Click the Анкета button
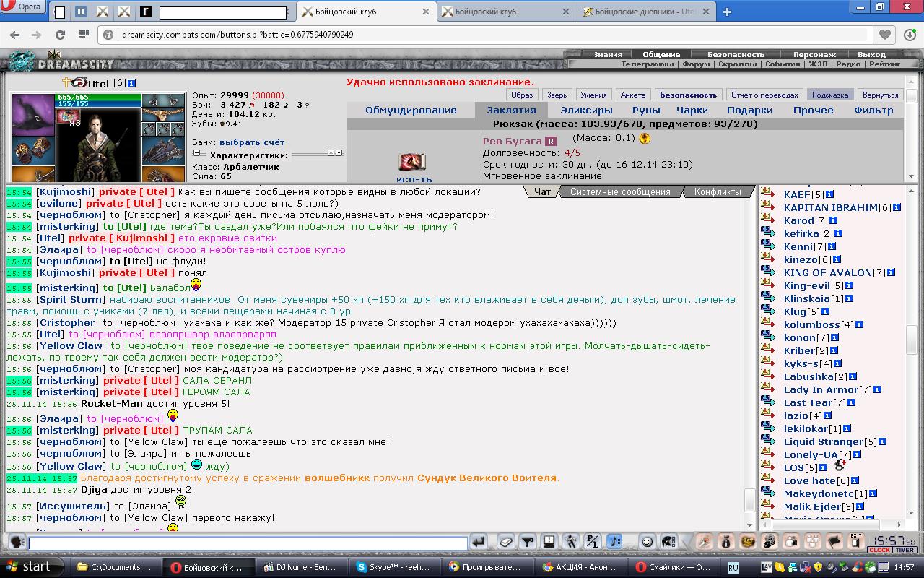 [633, 95]
